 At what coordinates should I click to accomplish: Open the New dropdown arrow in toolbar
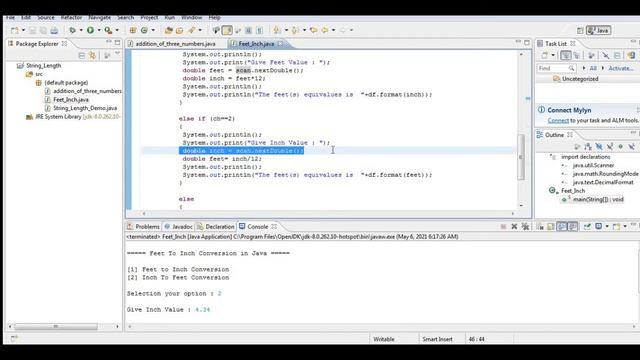(23, 31)
